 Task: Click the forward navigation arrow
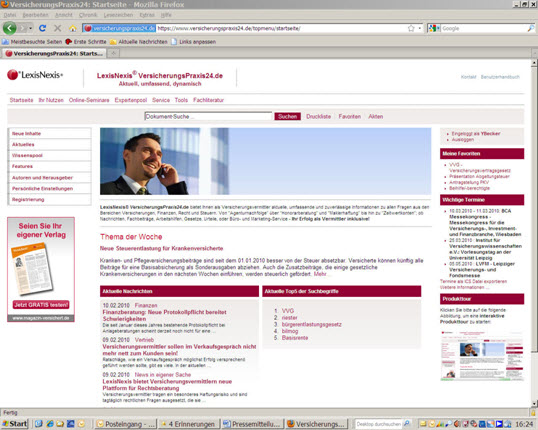coord(23,28)
